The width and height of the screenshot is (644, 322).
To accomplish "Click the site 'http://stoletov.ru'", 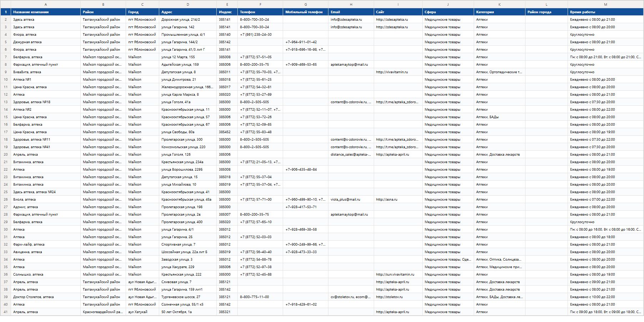I will [x=398, y=297].
